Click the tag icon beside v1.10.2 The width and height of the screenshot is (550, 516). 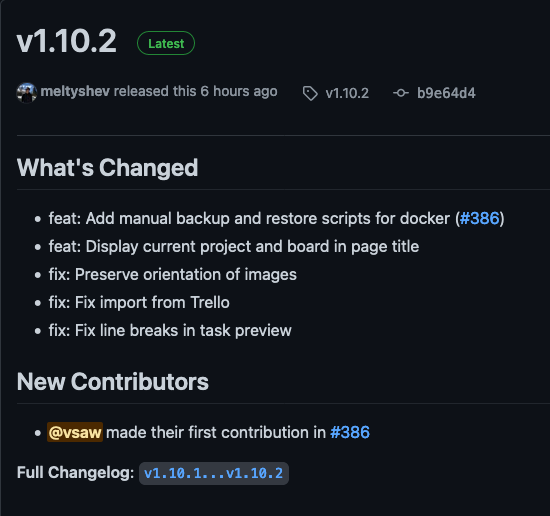click(310, 93)
